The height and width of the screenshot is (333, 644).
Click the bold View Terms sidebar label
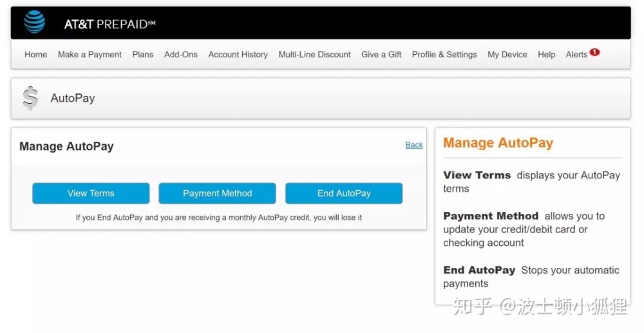point(477,175)
